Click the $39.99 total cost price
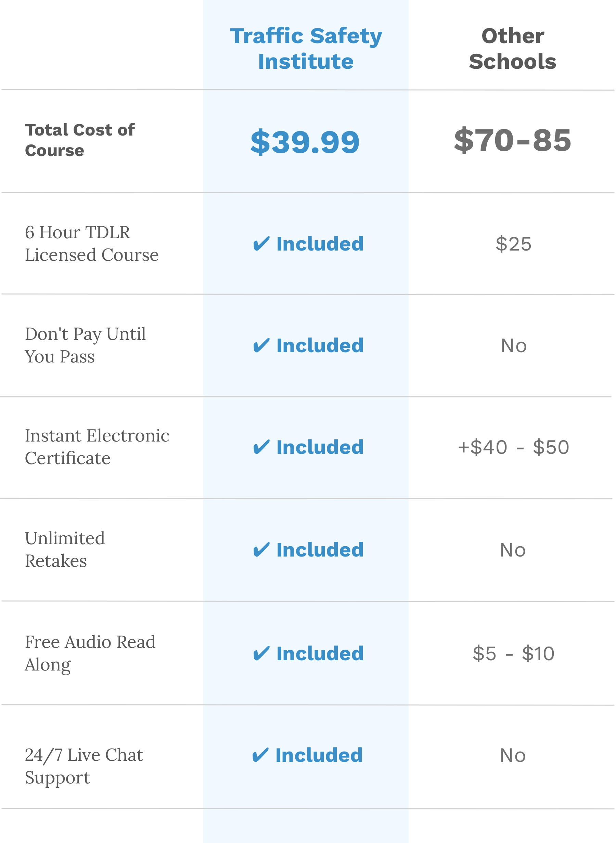Image resolution: width=616 pixels, height=843 pixels. click(x=305, y=142)
